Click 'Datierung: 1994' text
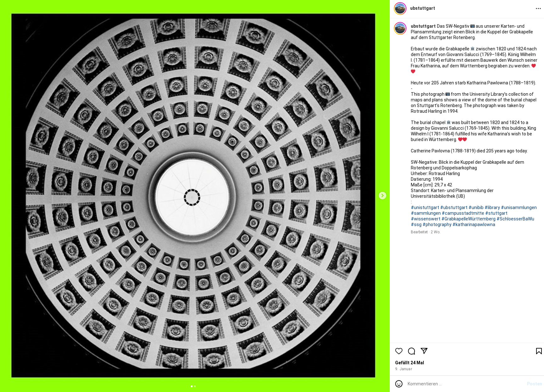 (427, 179)
